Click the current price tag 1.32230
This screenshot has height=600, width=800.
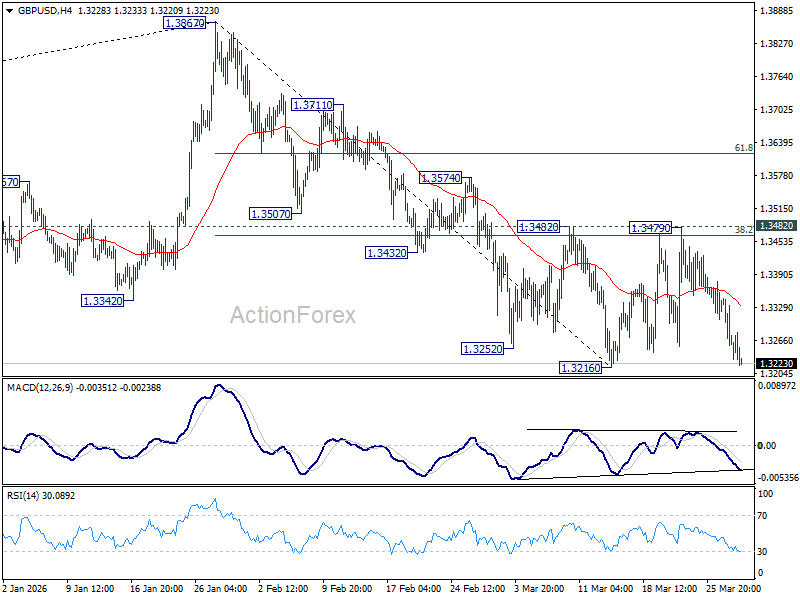coord(776,364)
